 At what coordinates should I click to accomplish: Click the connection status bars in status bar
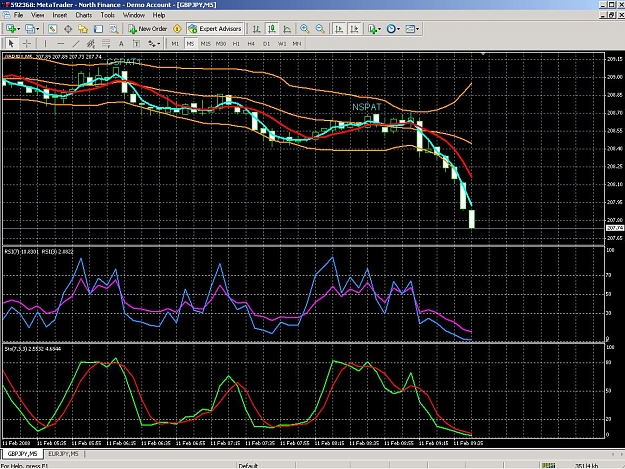pos(548,465)
